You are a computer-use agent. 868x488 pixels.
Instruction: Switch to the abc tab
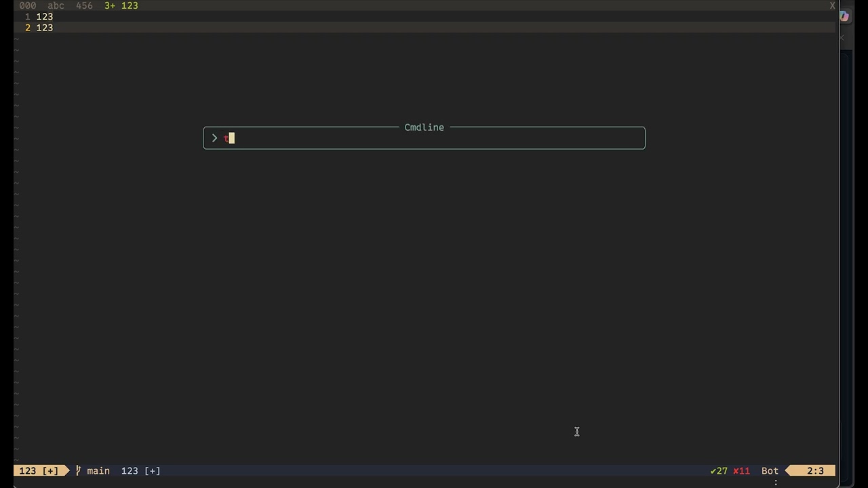click(x=56, y=5)
